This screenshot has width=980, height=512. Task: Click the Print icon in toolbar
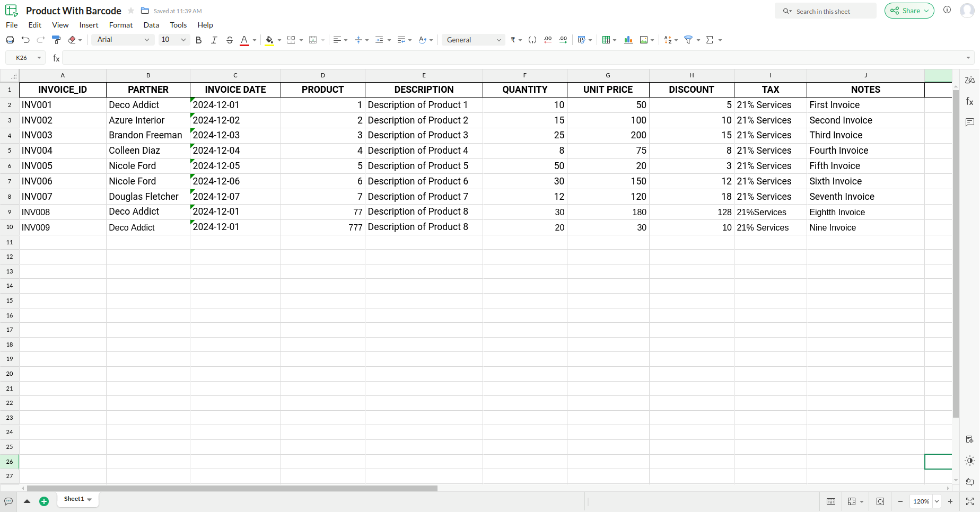[10, 40]
